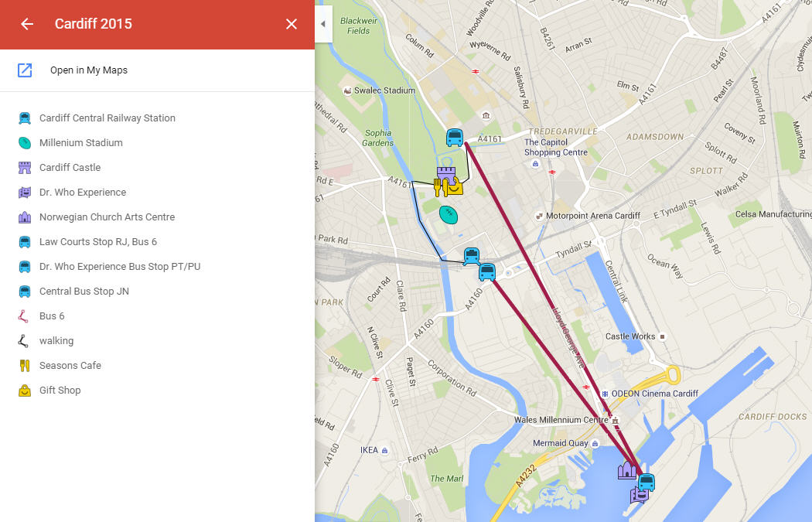Click the Swalec Stadium map label
This screenshot has height=522, width=812.
point(384,90)
